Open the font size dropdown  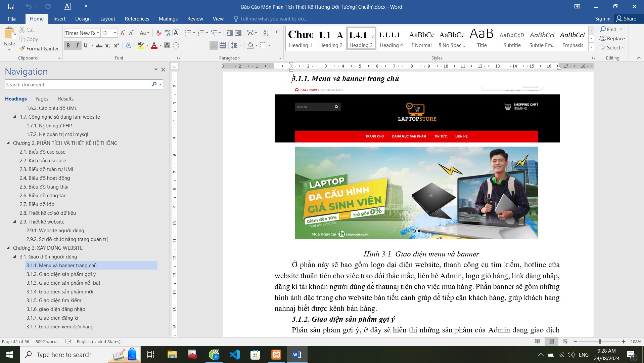pyautogui.click(x=115, y=33)
